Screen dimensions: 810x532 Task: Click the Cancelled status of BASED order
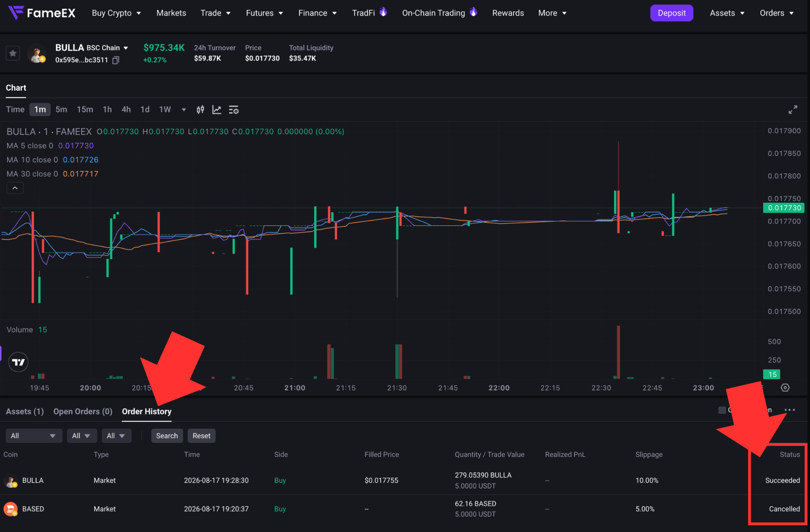pyautogui.click(x=784, y=509)
